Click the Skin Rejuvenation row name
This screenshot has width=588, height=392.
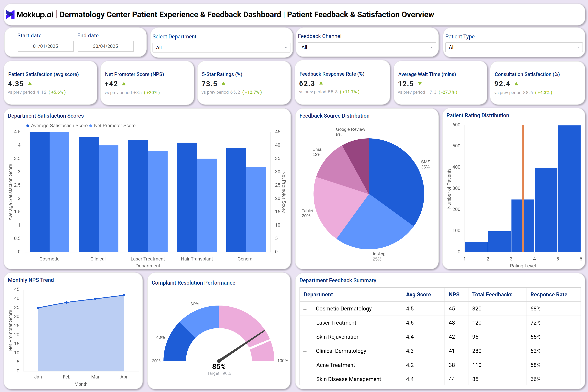click(x=338, y=337)
